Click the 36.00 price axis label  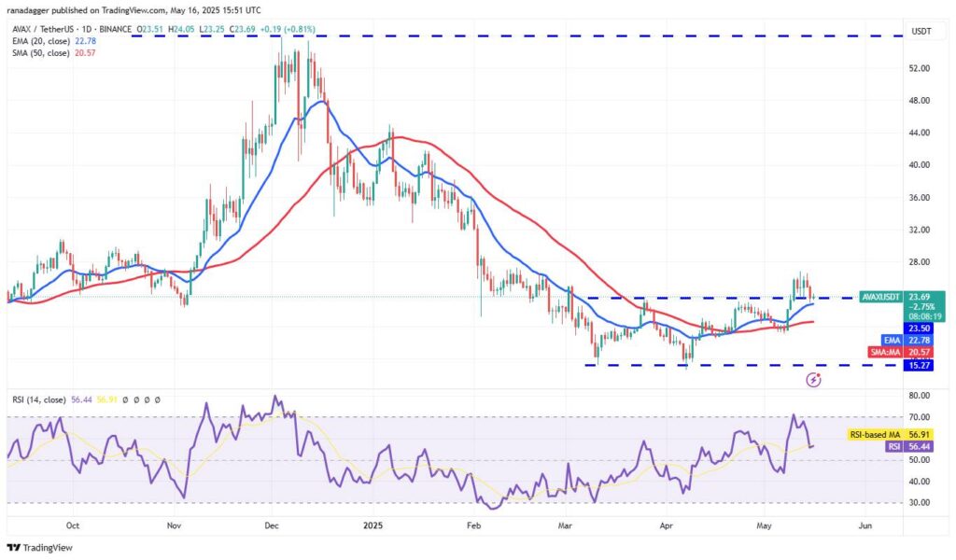point(920,198)
